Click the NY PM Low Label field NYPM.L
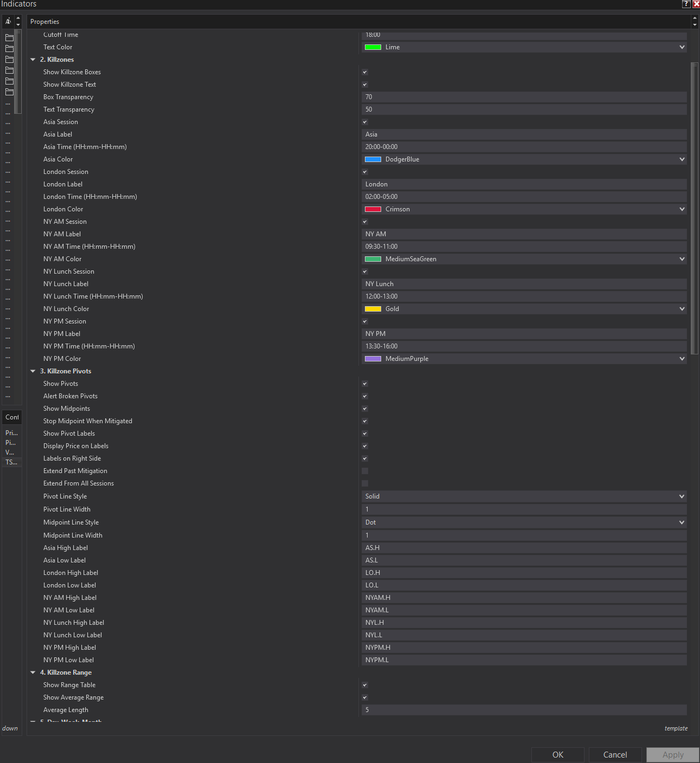The height and width of the screenshot is (763, 700). click(524, 660)
